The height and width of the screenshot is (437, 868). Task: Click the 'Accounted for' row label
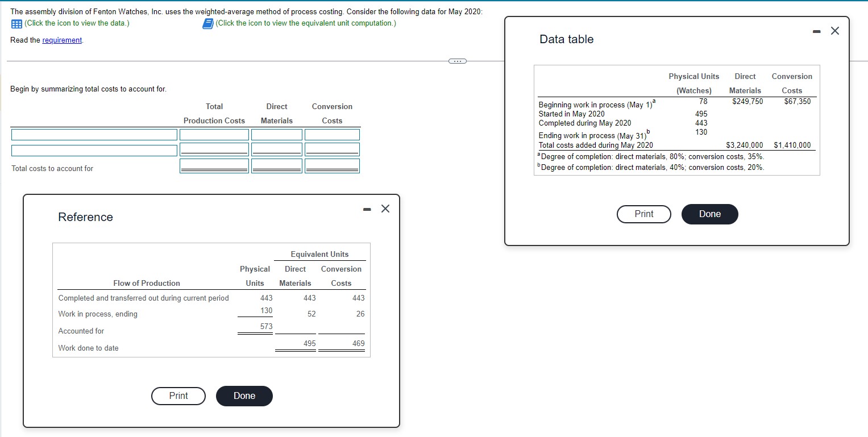[x=81, y=331]
